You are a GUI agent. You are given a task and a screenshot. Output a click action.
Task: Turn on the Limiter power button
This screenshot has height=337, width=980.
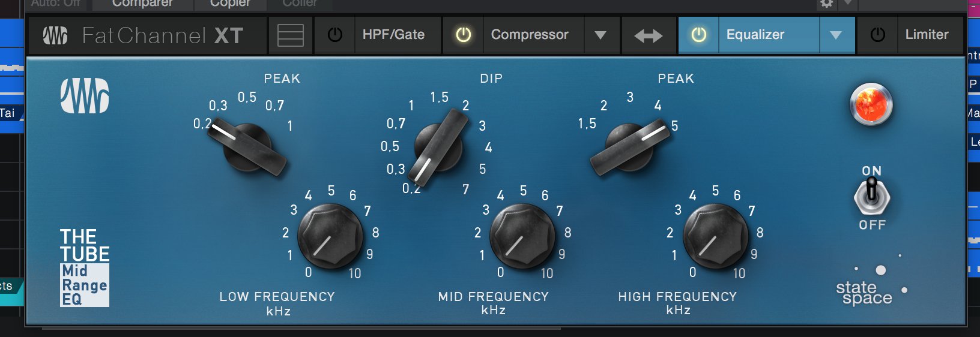pos(878,35)
